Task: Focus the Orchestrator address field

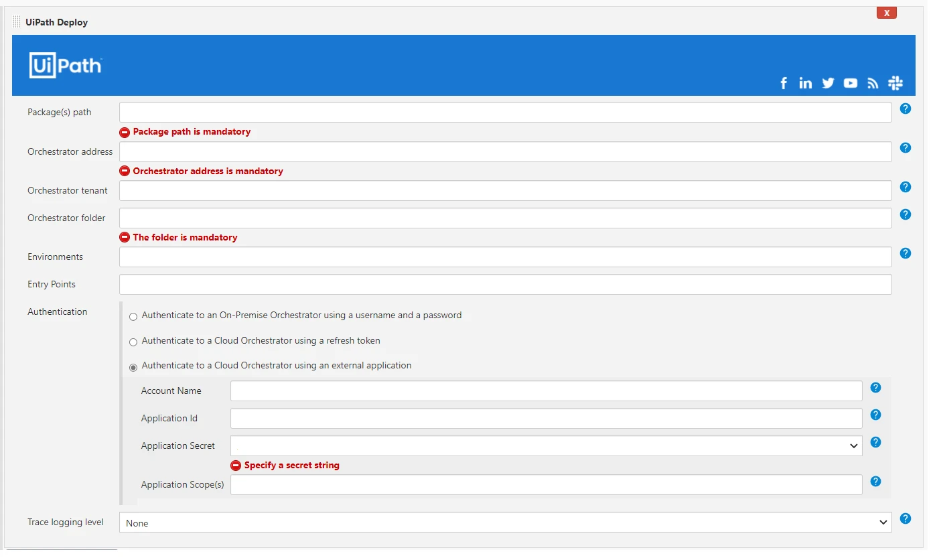Action: (505, 151)
